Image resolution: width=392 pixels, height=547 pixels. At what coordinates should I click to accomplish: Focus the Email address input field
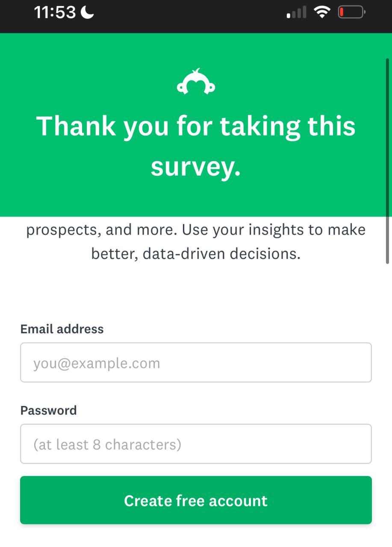[x=196, y=362]
